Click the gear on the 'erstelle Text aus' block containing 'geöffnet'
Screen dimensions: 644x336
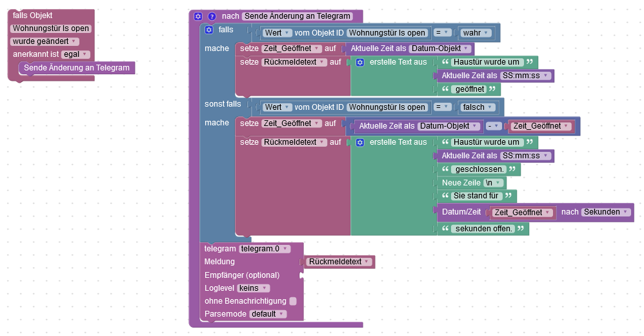360,63
